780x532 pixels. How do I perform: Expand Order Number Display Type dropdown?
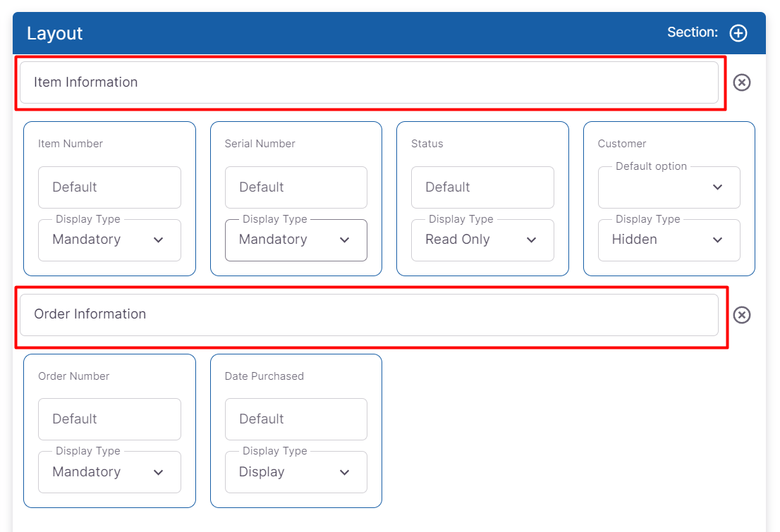pos(109,472)
